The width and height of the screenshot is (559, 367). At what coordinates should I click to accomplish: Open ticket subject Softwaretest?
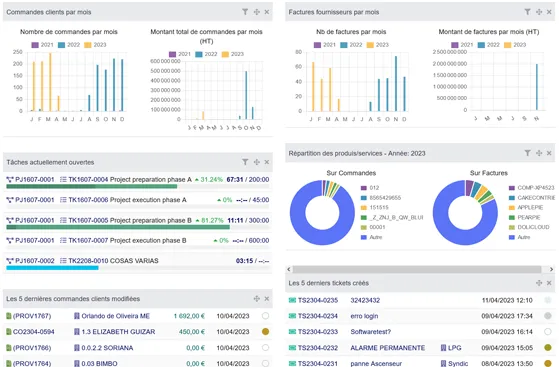[x=370, y=332]
